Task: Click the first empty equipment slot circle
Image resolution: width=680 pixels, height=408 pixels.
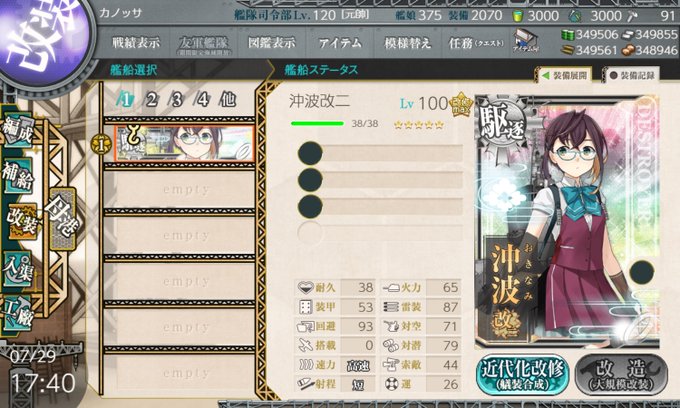Action: 310,153
